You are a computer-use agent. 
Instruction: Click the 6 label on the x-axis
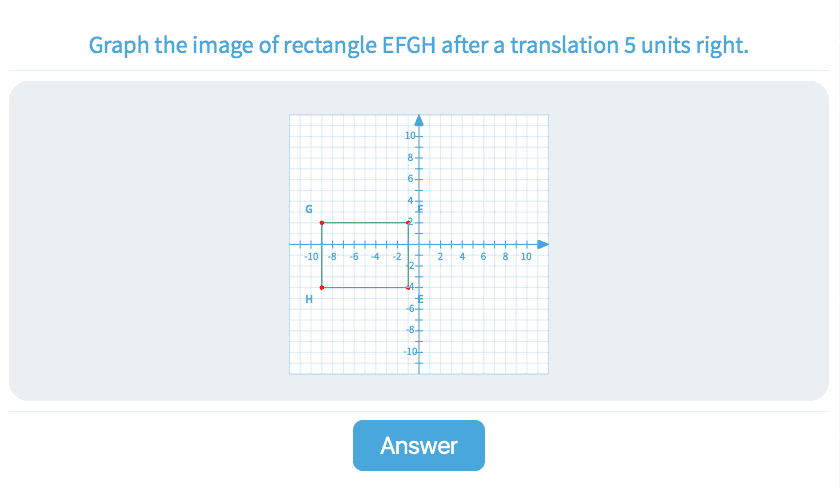[484, 257]
